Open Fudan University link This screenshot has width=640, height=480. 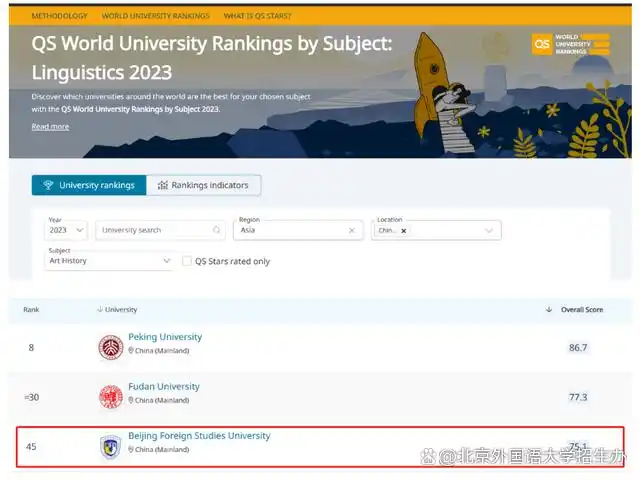[x=164, y=386]
